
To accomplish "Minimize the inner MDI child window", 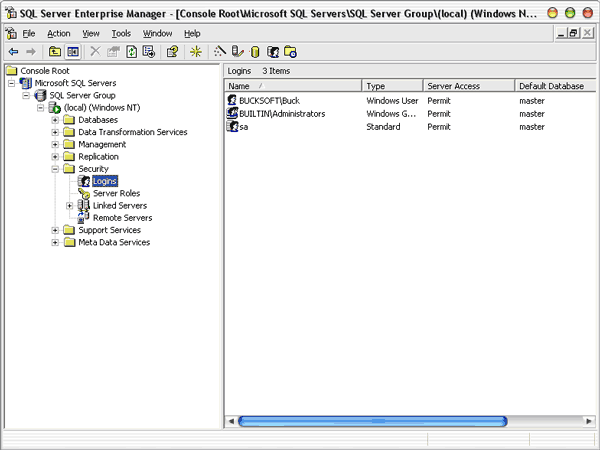I will (x=561, y=33).
